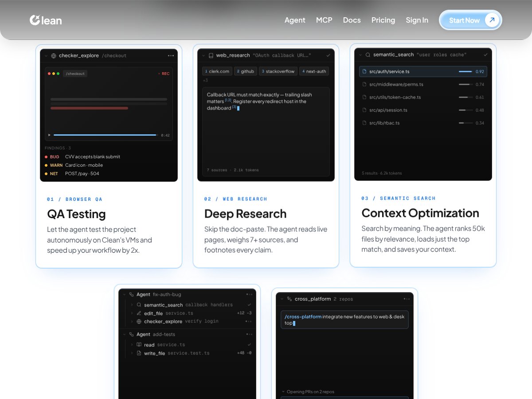Click the Start Now button
The width and height of the screenshot is (532, 399).
click(x=470, y=20)
